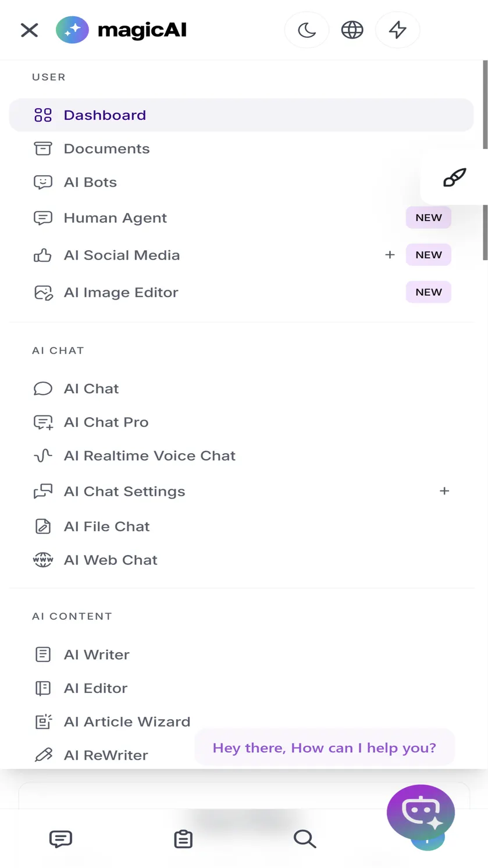Open AI Image Editor
Image resolution: width=488 pixels, height=868 pixels.
[241, 292]
